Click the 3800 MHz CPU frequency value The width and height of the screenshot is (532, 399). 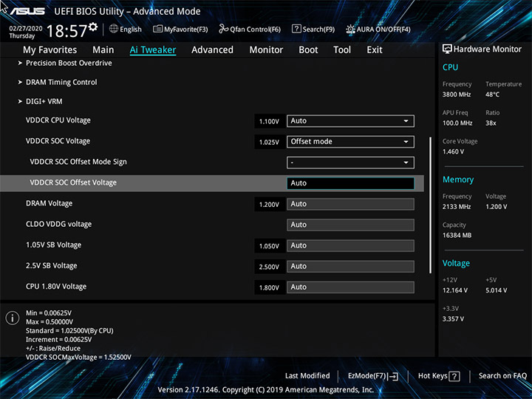(457, 95)
